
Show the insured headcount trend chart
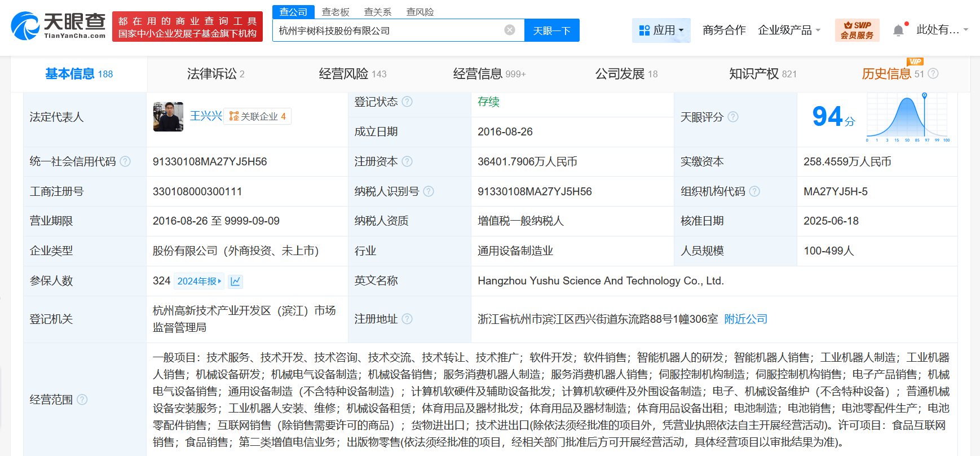[236, 281]
